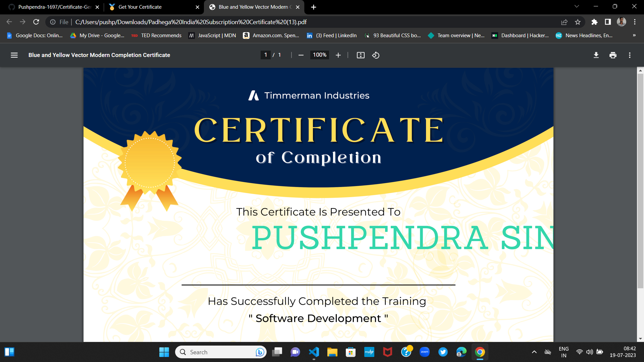The image size is (644, 362).
Task: Bookmark this page using the star icon
Action: point(578,22)
